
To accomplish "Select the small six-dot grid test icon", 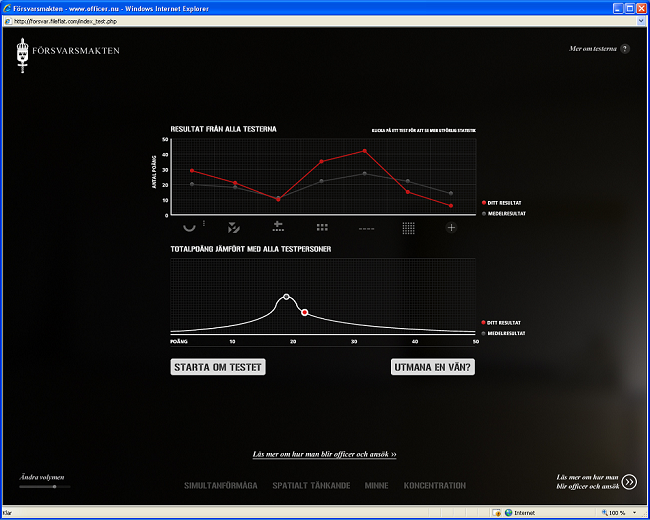I will tap(322, 228).
